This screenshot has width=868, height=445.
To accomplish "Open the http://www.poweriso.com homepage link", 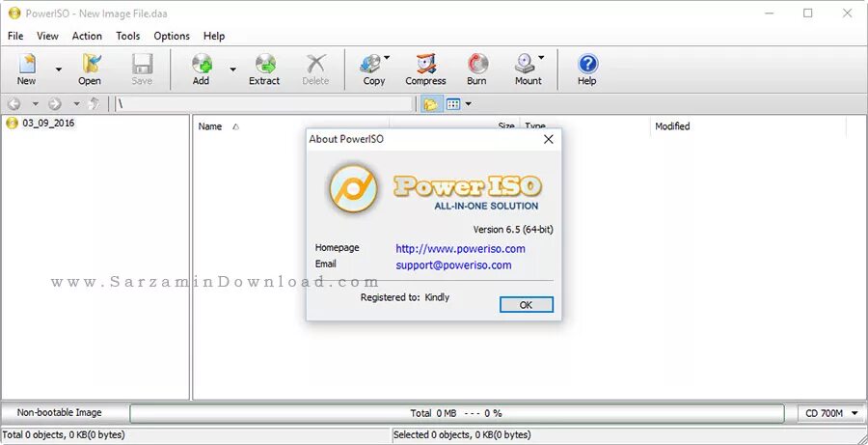I will [x=461, y=249].
